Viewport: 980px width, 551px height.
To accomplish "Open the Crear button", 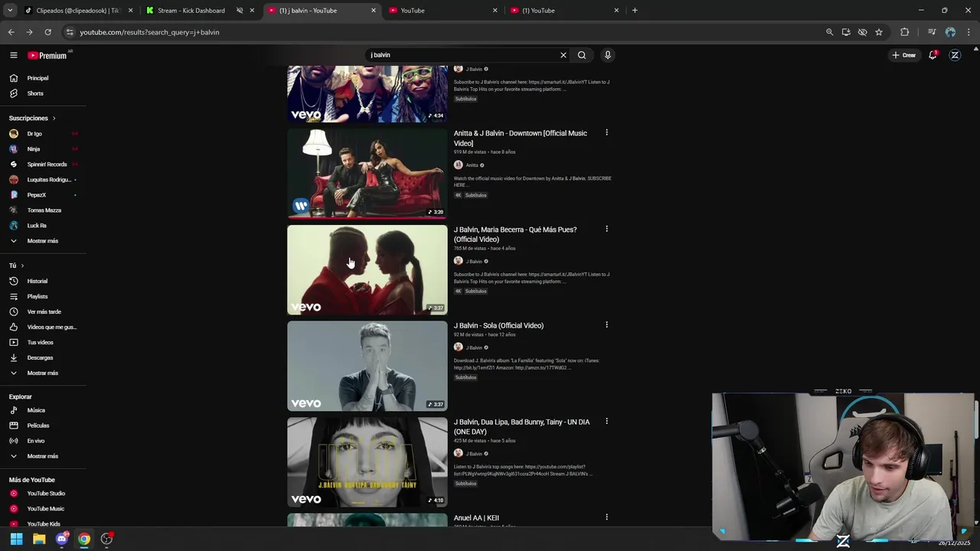I will [904, 55].
